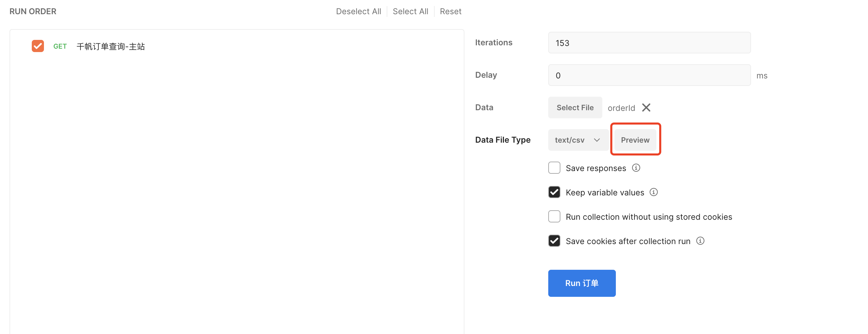This screenshot has width=868, height=334.
Task: Click into the Delay input field
Action: click(x=649, y=75)
